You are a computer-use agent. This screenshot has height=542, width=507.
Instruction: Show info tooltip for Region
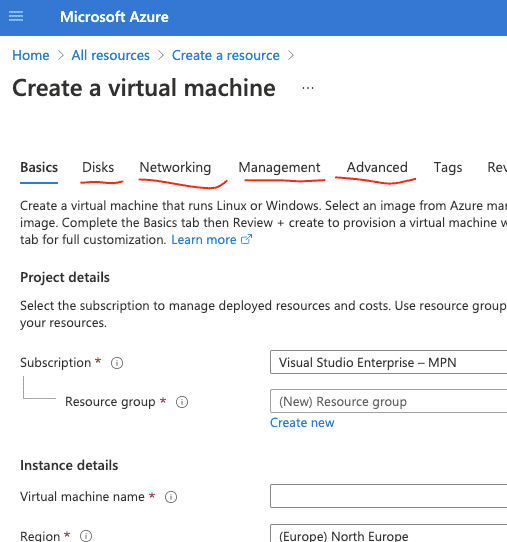[86, 536]
